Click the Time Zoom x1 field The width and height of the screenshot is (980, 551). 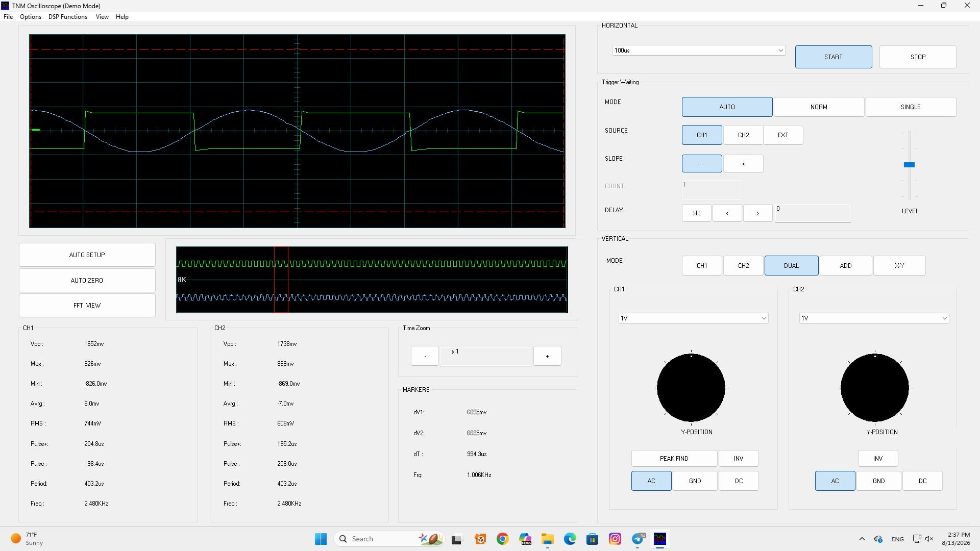(486, 356)
